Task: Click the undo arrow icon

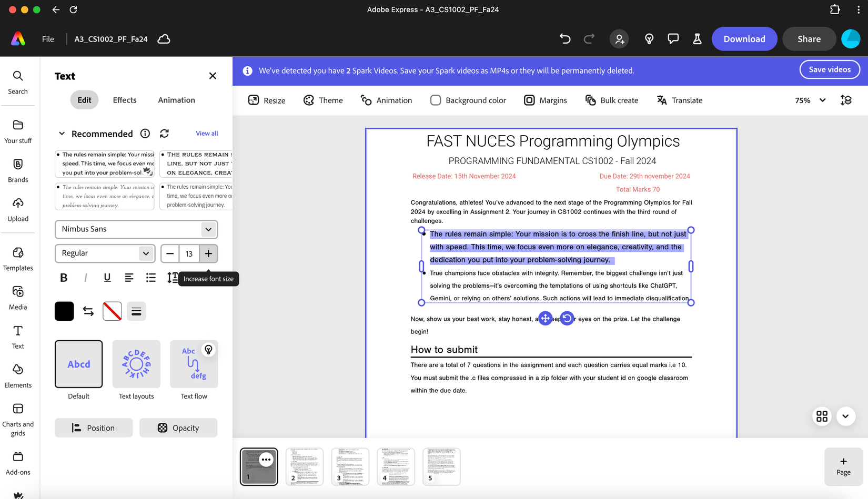Action: click(565, 39)
